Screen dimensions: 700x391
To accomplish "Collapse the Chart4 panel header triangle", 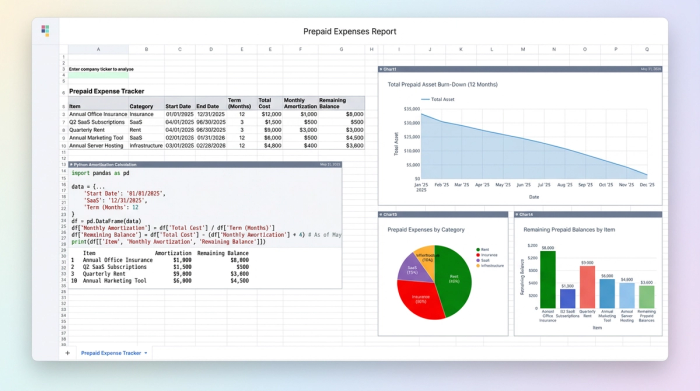I will coord(517,215).
